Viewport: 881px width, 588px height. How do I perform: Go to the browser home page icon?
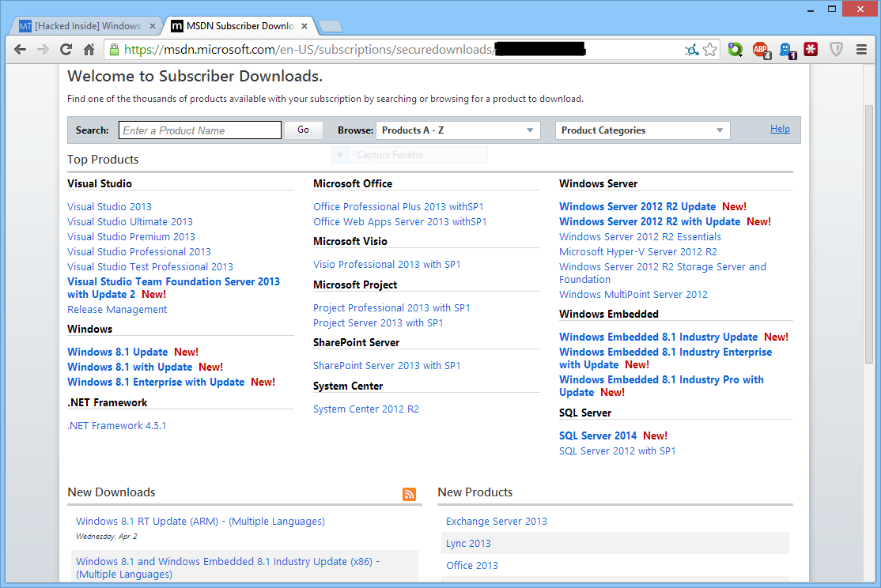click(x=89, y=50)
